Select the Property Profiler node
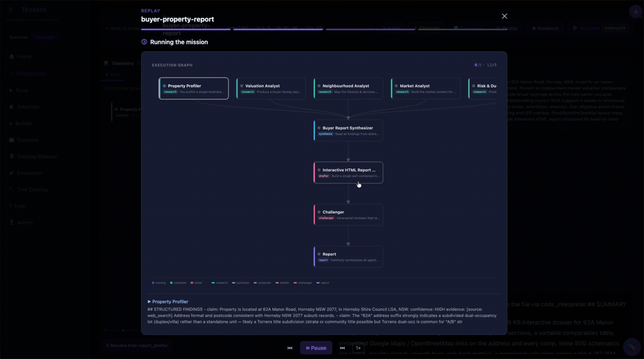 (x=193, y=88)
